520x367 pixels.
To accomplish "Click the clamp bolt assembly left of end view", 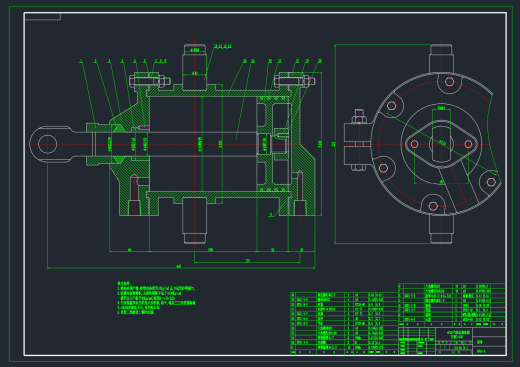I will [x=359, y=140].
